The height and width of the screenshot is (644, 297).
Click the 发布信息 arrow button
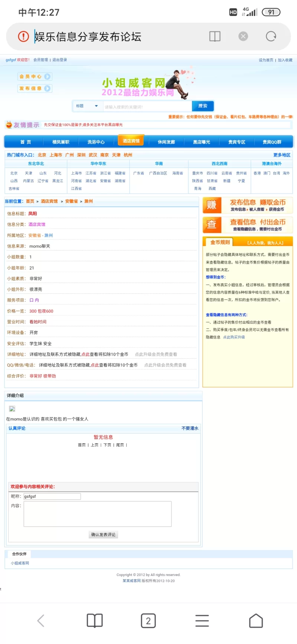coord(47,88)
